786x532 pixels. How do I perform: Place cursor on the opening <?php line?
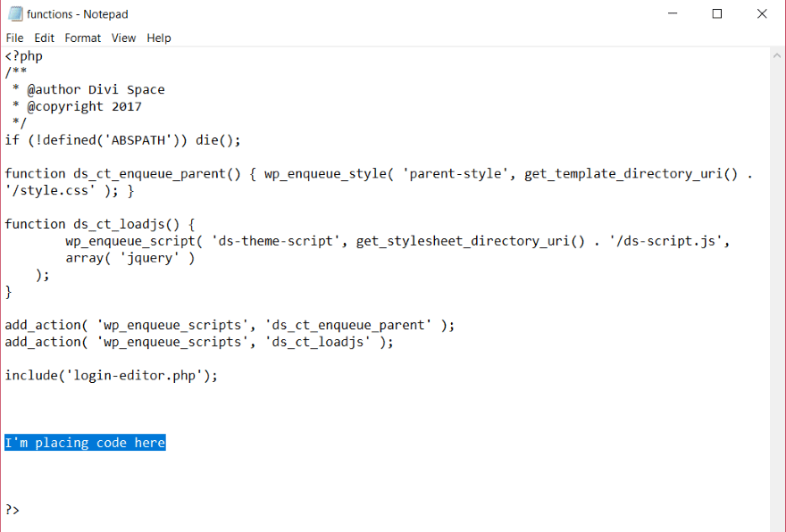23,56
